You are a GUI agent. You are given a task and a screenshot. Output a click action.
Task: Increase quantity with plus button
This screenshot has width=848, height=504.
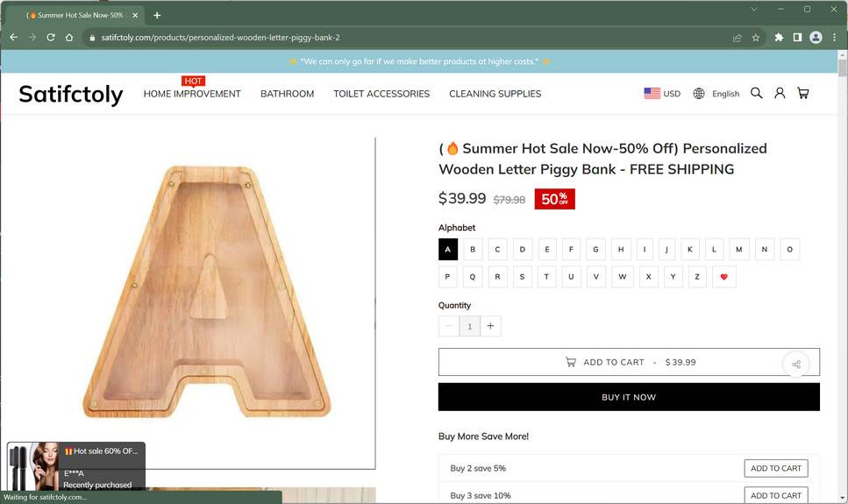490,325
